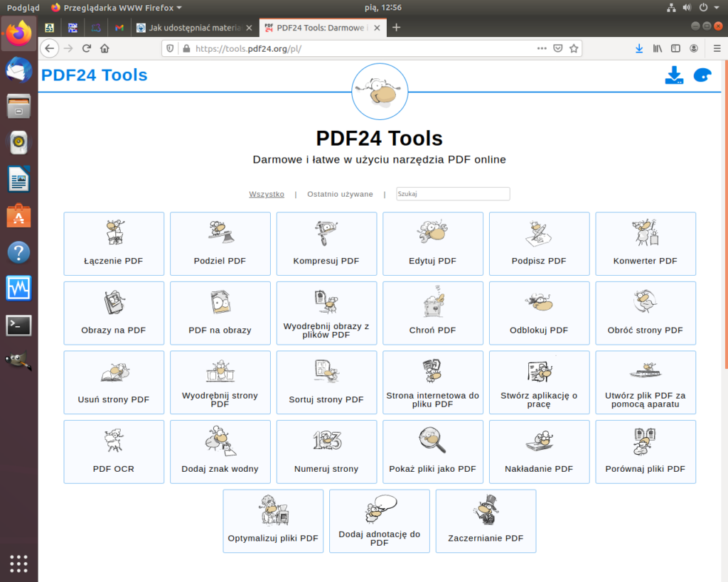Open the Edytuj PDF tool
This screenshot has height=582, width=728.
[x=433, y=244]
